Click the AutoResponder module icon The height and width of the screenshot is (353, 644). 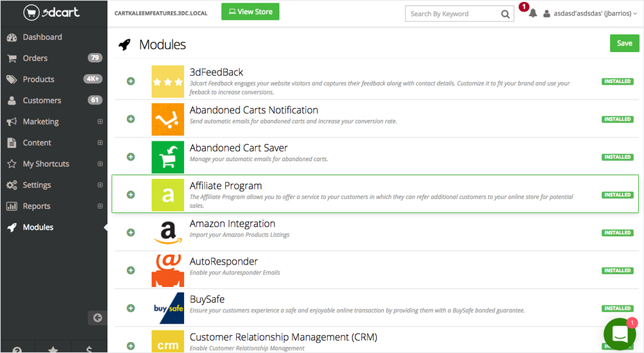pos(167,270)
